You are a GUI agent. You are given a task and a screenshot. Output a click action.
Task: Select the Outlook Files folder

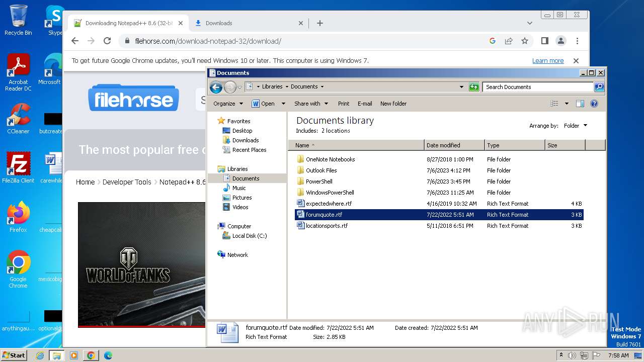pyautogui.click(x=439, y=170)
